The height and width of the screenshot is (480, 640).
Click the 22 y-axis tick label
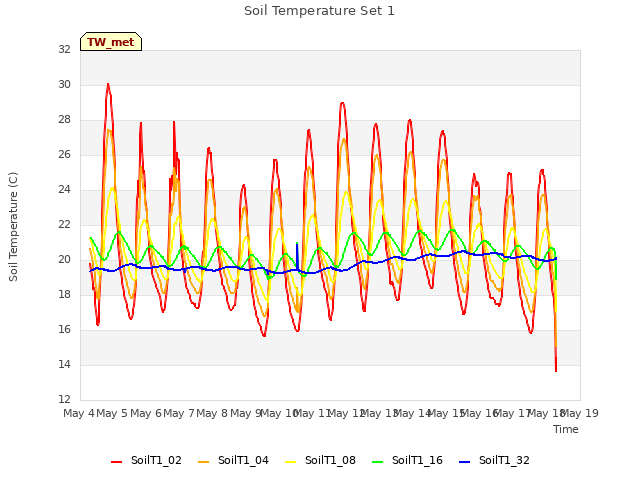click(x=64, y=224)
